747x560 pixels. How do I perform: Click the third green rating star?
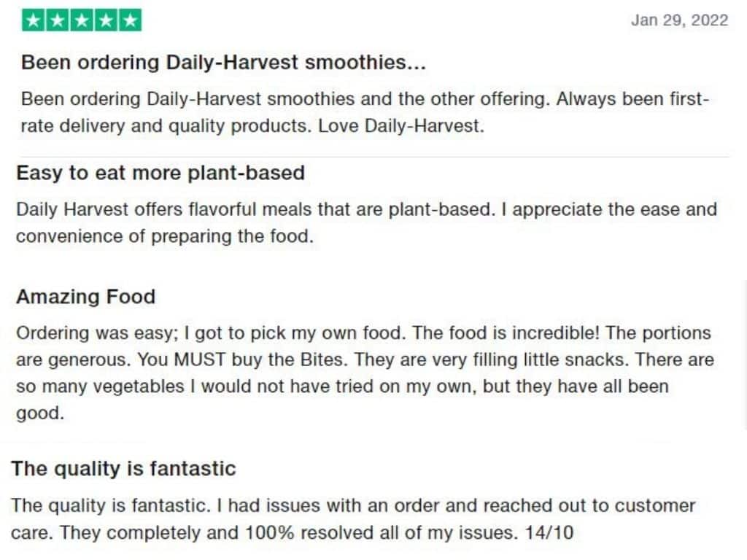click(82, 20)
